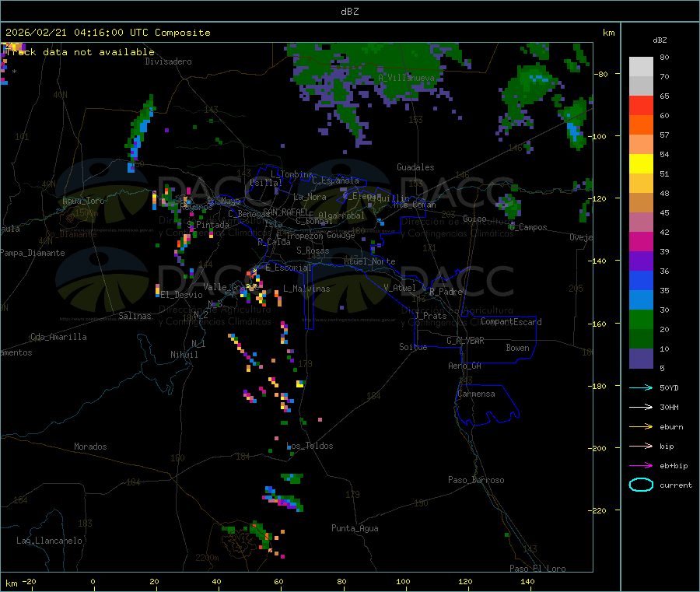Click the 'Carmensa' map label
Viewport: 700px width, 592px height.
coord(476,394)
